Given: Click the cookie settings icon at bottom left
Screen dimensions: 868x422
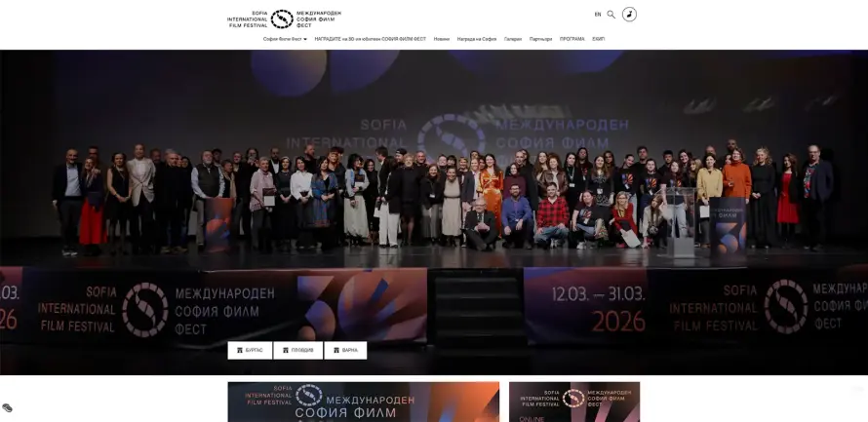Looking at the screenshot, I should click(7, 407).
